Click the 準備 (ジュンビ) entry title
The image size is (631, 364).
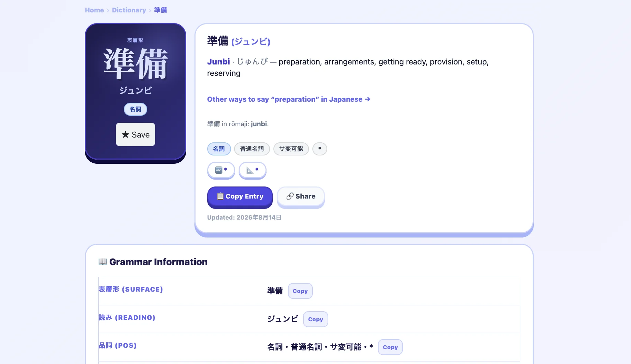tap(239, 41)
